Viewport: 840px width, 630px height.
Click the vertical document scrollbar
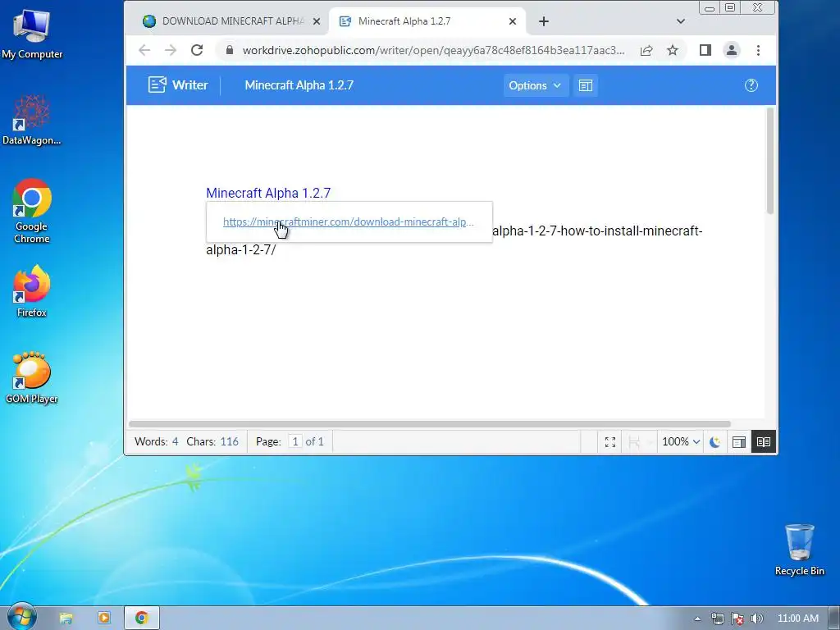(x=770, y=161)
